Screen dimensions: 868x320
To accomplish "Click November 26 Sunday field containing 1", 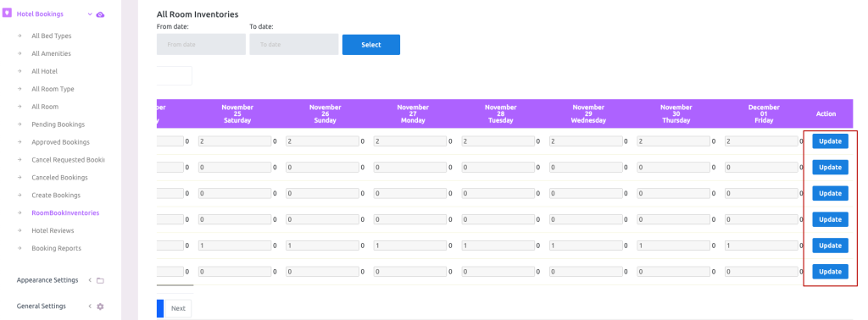I will tap(322, 246).
